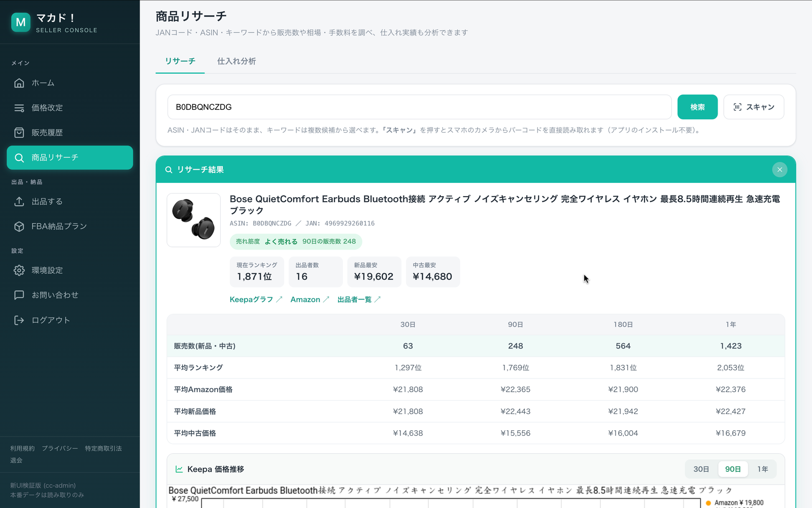
Task: Click 退会 footer link
Action: [16, 460]
